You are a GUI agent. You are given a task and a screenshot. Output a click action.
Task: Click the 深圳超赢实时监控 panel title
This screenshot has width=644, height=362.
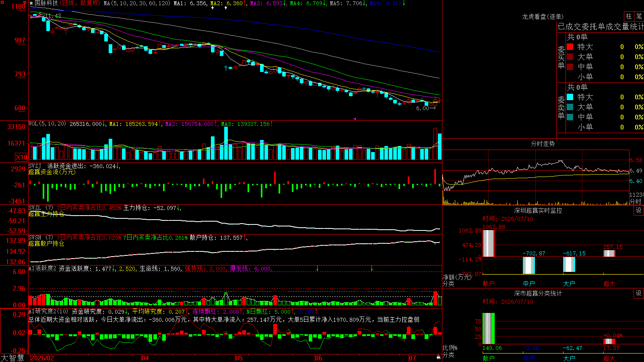click(538, 210)
